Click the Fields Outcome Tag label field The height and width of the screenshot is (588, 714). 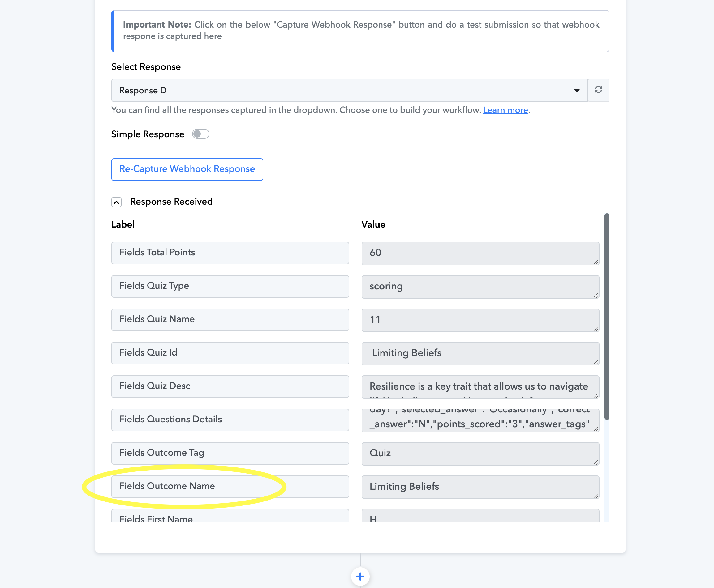click(x=230, y=453)
